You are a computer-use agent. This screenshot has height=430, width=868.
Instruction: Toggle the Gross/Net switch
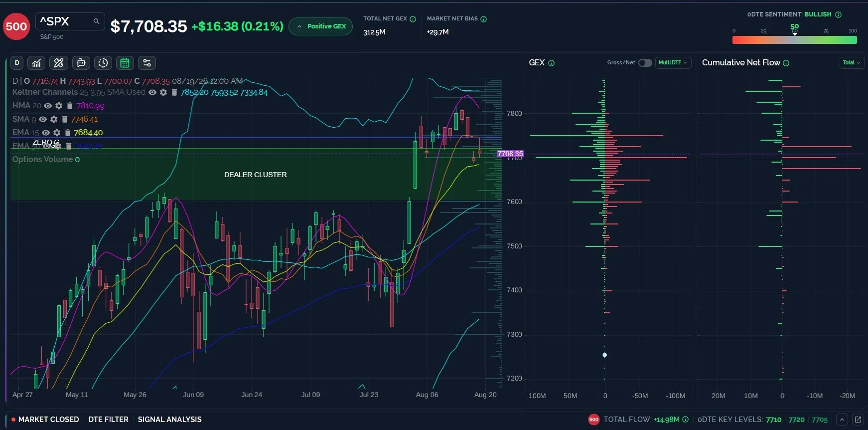coord(645,63)
